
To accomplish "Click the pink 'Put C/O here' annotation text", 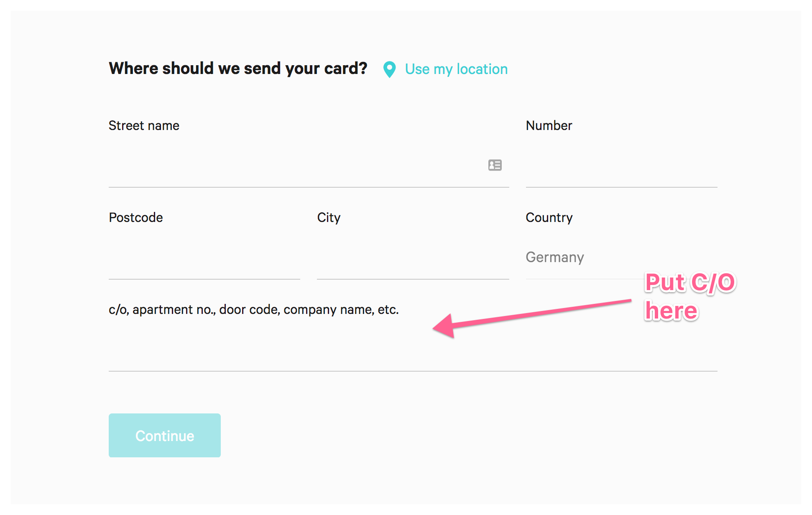I will click(x=690, y=296).
